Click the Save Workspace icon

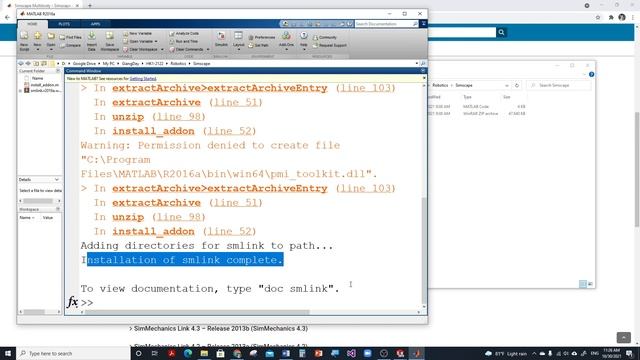point(109,36)
